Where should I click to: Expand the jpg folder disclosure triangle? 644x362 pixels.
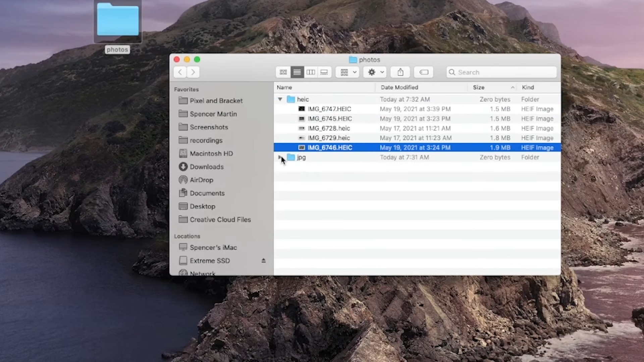click(x=279, y=157)
